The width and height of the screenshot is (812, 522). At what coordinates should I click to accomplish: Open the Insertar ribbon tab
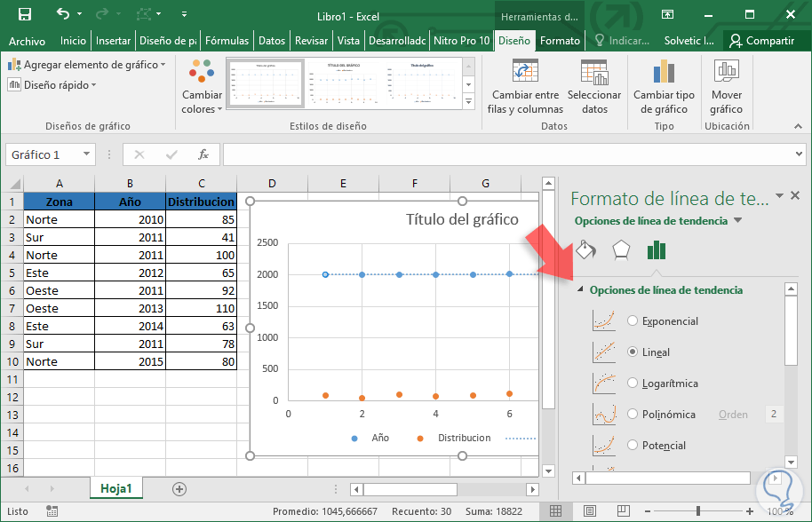click(x=113, y=41)
